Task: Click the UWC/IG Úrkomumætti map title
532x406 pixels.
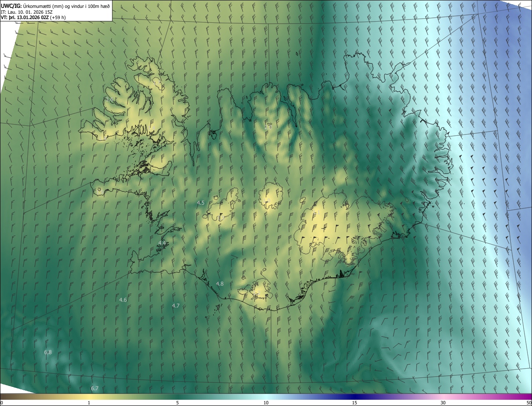Action: (56, 5)
